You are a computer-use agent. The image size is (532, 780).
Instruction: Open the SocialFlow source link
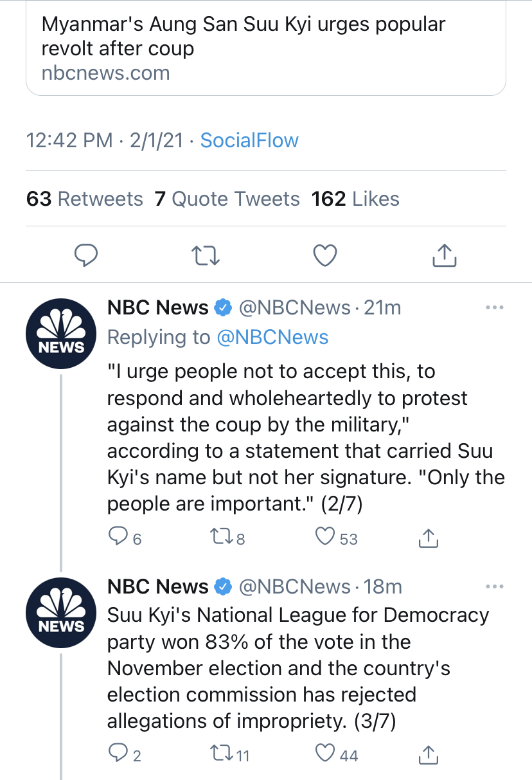[249, 140]
